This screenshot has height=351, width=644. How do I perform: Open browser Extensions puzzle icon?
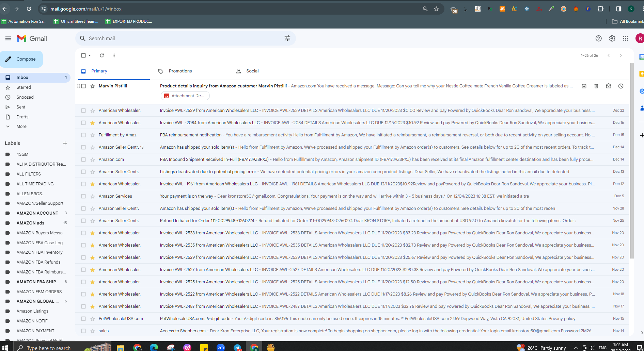600,9
